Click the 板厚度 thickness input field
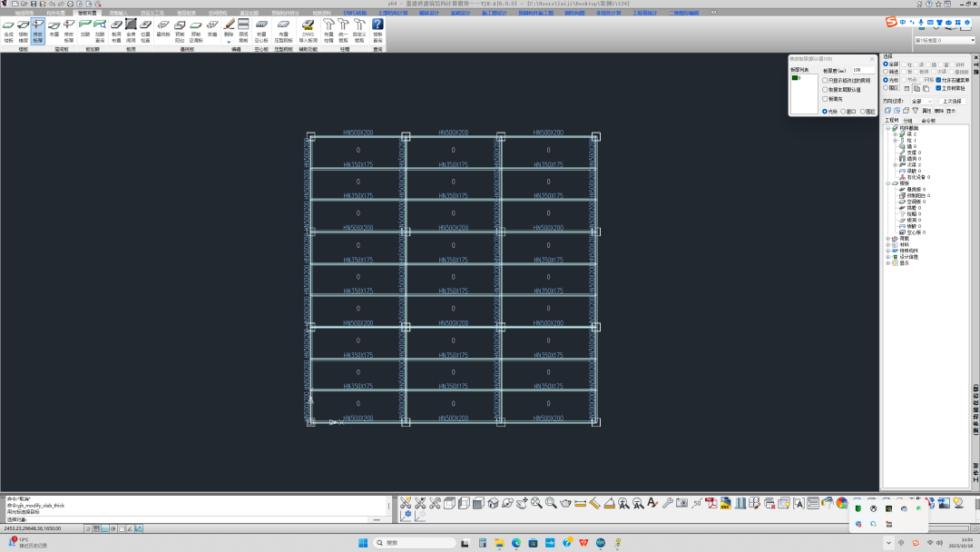Image resolution: width=980 pixels, height=552 pixels. point(863,70)
